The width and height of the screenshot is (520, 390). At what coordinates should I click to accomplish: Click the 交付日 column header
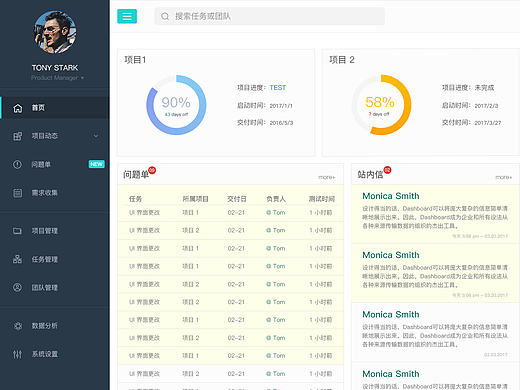[x=237, y=199]
